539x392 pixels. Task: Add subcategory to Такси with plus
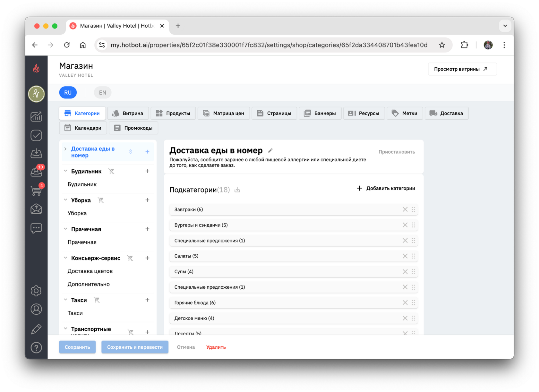pos(147,300)
